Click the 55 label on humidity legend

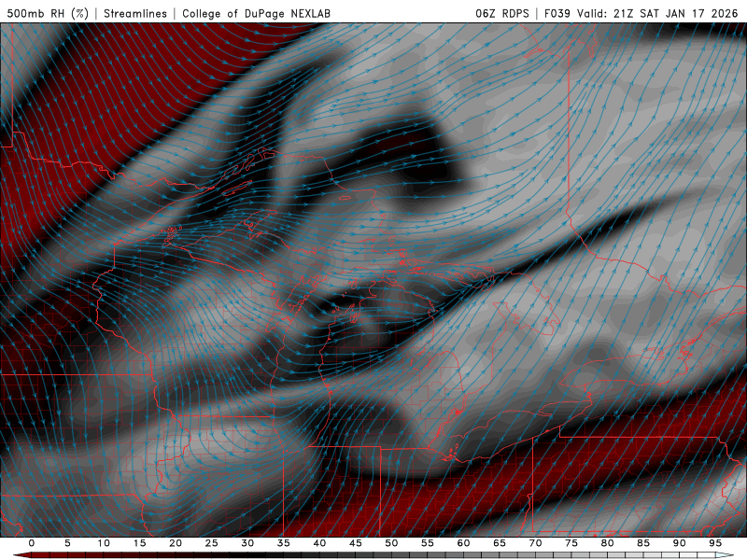428,543
